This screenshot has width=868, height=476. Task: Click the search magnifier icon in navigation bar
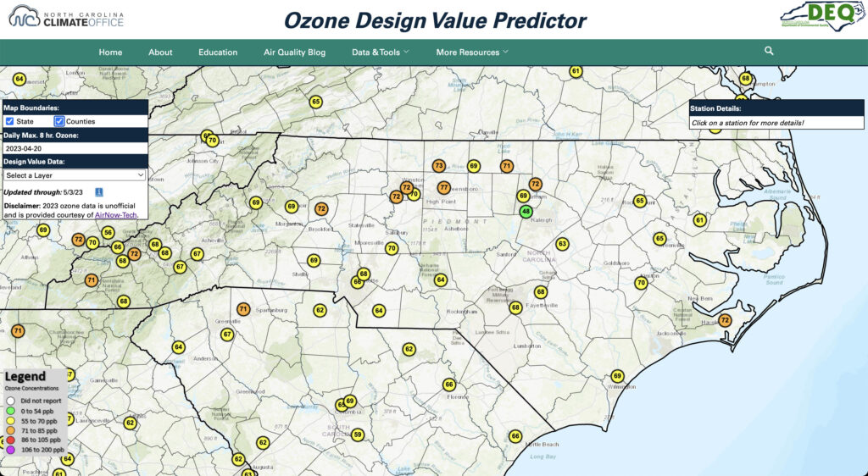pos(769,51)
